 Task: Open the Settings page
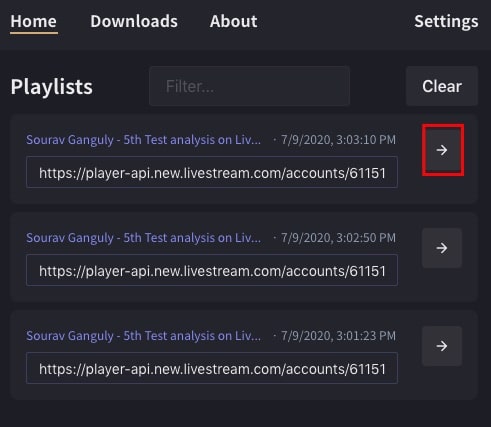[446, 22]
